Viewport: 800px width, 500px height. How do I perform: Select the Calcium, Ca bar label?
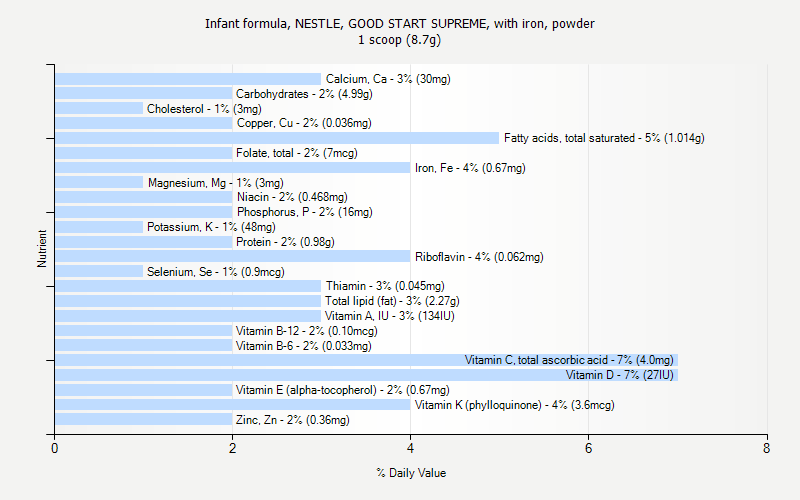click(387, 79)
